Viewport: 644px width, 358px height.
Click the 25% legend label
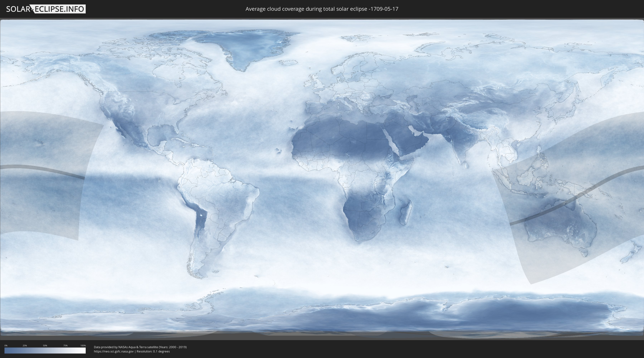[x=25, y=345]
